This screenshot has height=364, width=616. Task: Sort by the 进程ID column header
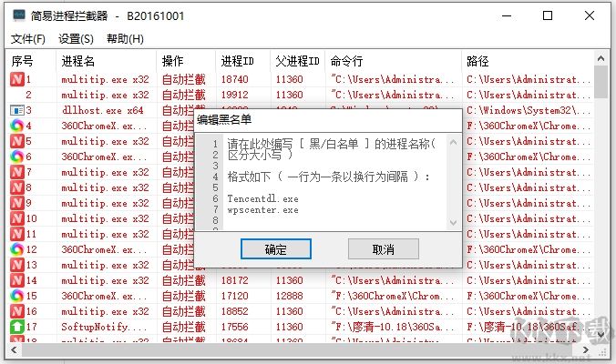pyautogui.click(x=242, y=61)
